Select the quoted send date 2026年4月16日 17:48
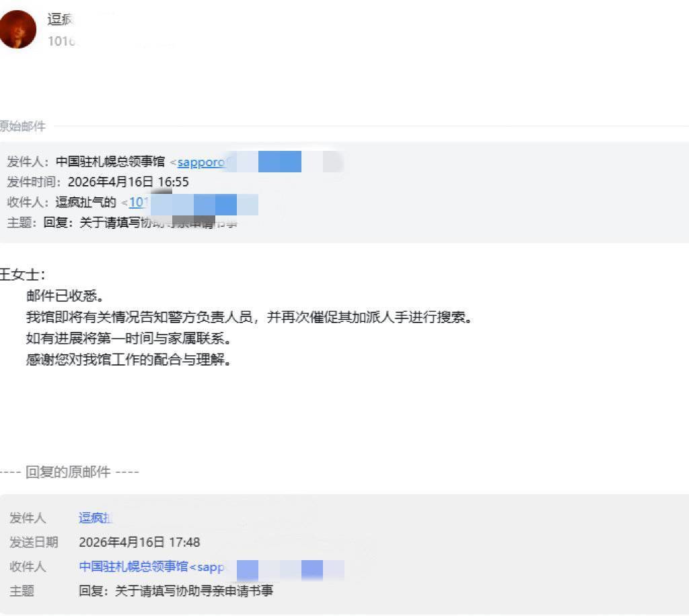This screenshot has width=689, height=616. tap(140, 542)
